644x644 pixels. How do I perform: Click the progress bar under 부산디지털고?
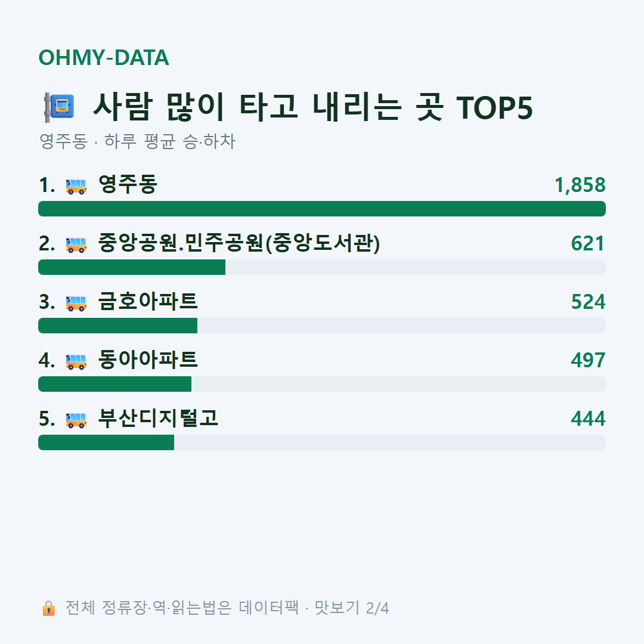[322, 442]
